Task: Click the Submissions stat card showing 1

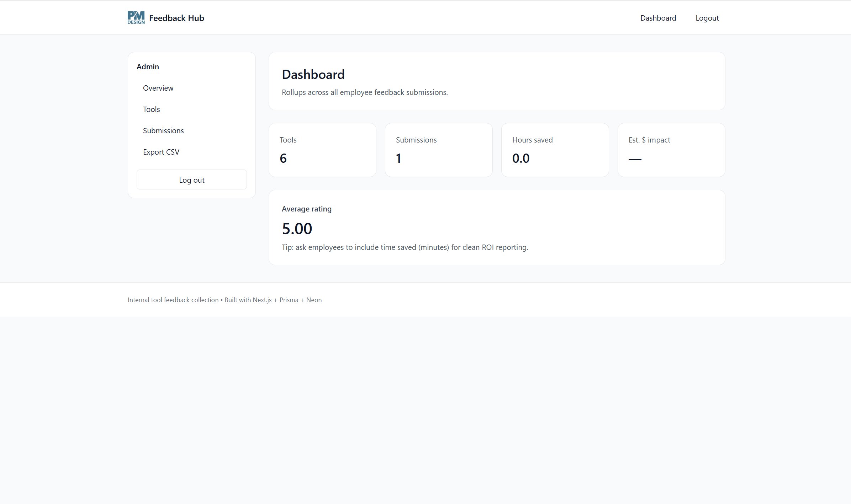Action: 438,150
